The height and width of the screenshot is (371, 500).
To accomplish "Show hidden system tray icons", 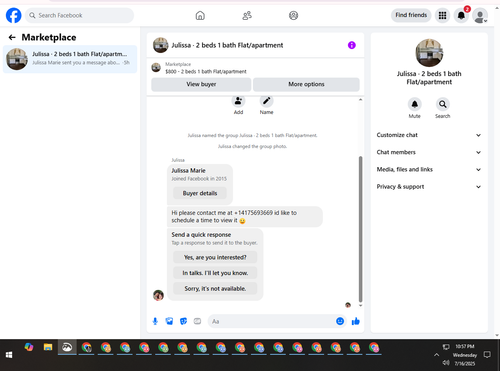I will pyautogui.click(x=436, y=355).
